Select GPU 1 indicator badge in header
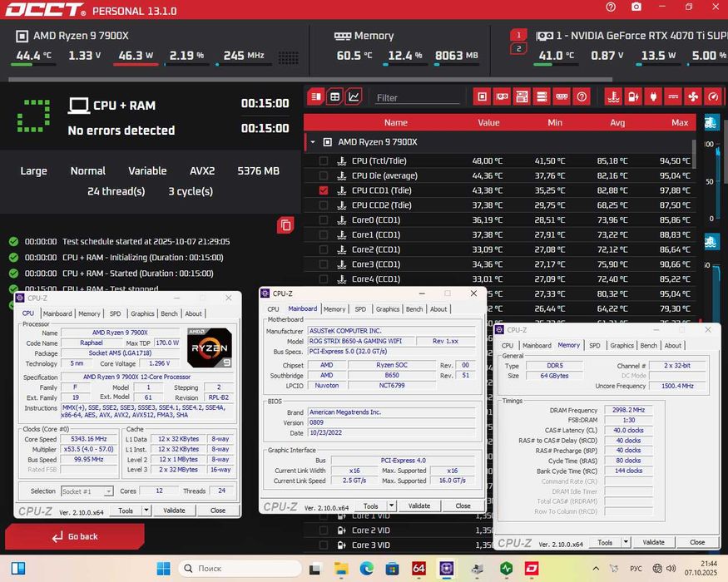 tap(518, 35)
